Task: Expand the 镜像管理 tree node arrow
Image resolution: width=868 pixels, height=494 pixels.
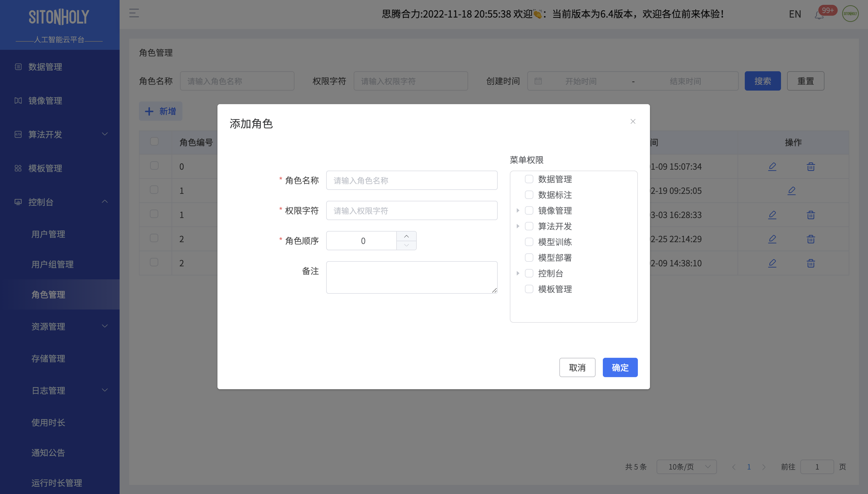Action: point(518,210)
